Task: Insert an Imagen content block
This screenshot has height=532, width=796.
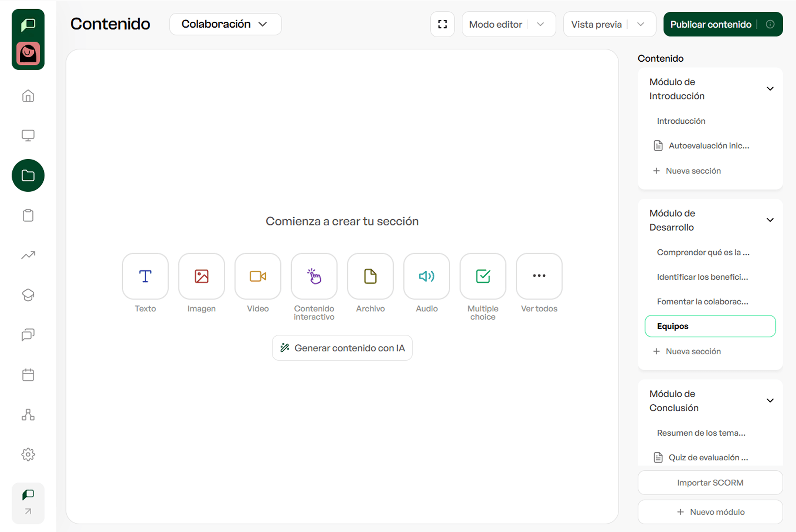Action: 201,276
